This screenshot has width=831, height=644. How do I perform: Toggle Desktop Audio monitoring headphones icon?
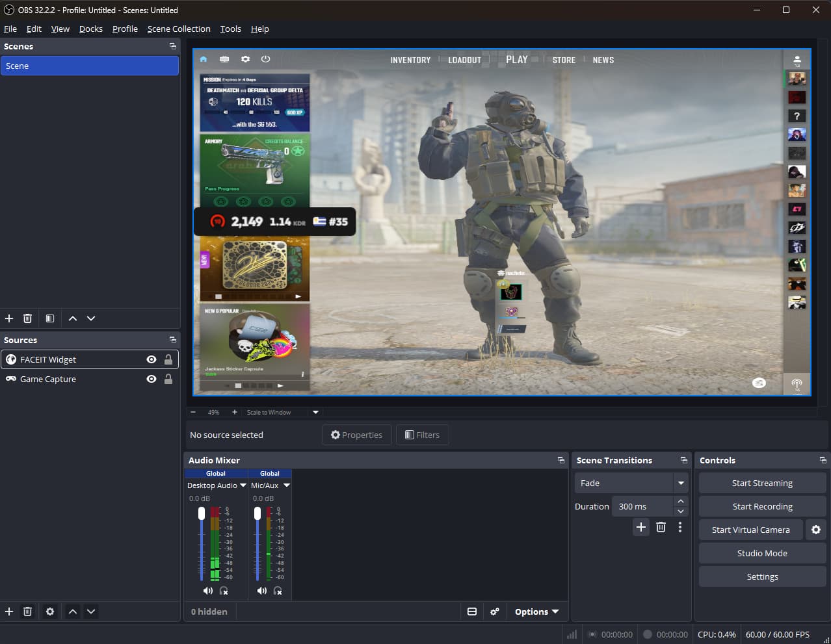coord(224,591)
